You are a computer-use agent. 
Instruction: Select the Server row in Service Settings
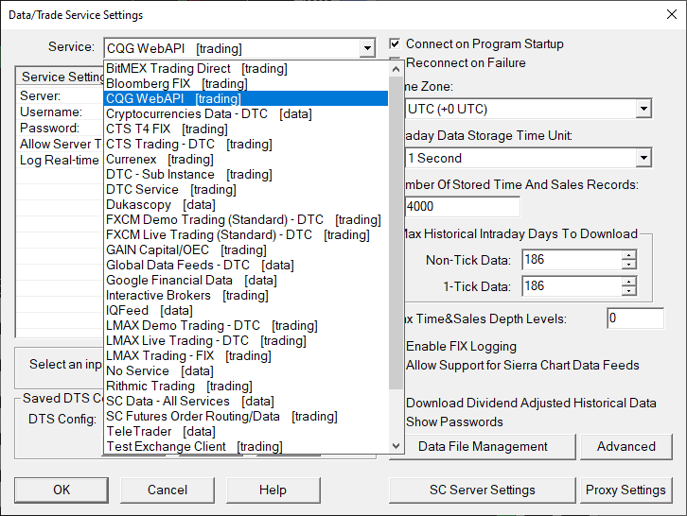(60, 95)
